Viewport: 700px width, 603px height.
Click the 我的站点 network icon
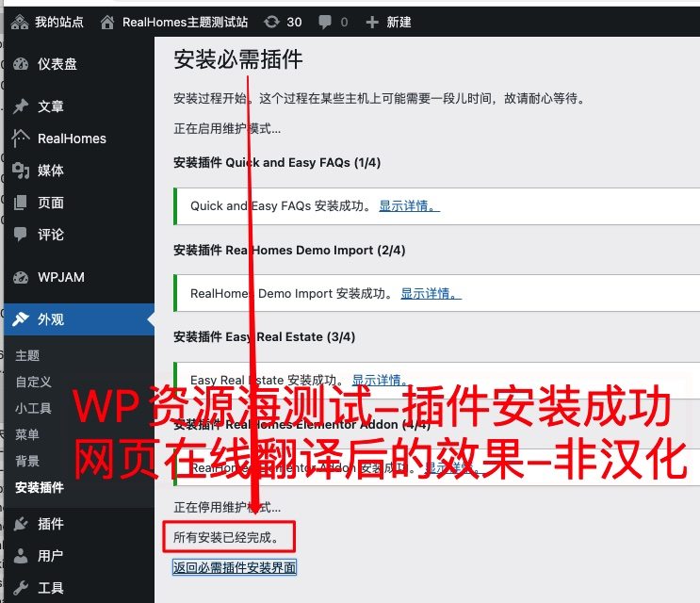(x=20, y=22)
